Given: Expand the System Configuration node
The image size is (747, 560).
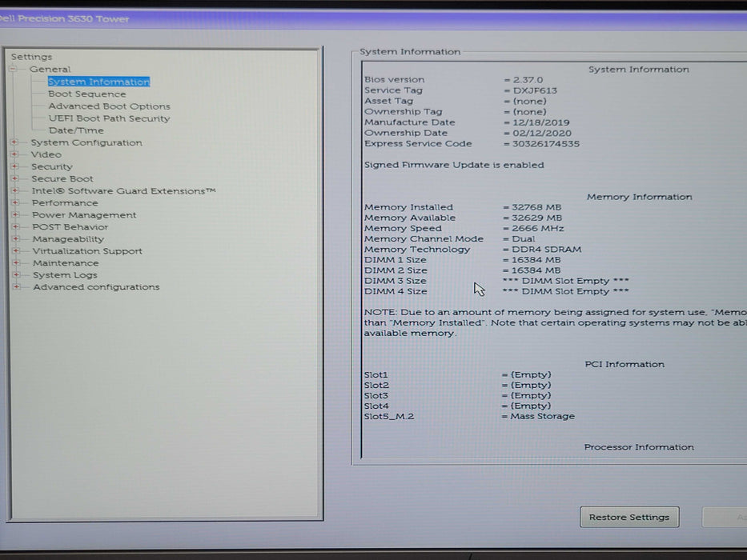Looking at the screenshot, I should (x=14, y=142).
